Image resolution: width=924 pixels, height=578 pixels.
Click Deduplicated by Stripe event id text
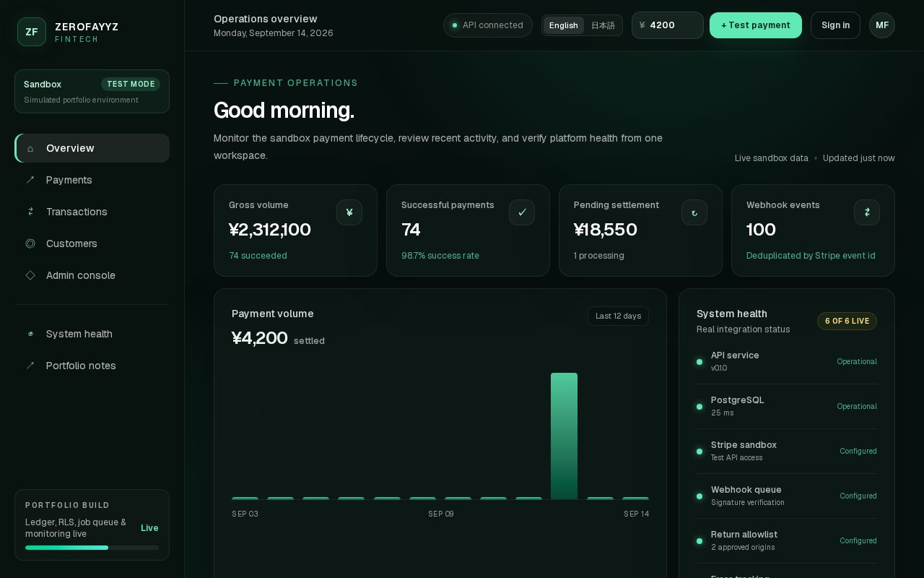[811, 256]
